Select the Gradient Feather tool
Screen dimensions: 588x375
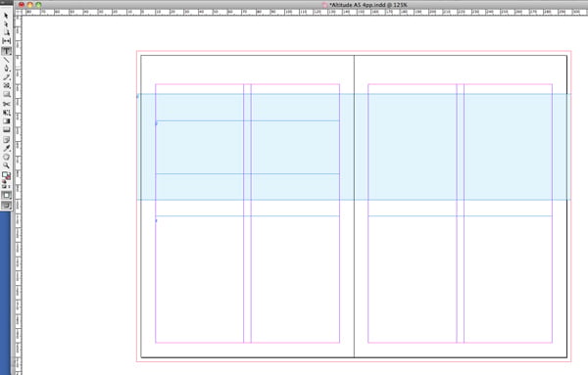pyautogui.click(x=6, y=129)
